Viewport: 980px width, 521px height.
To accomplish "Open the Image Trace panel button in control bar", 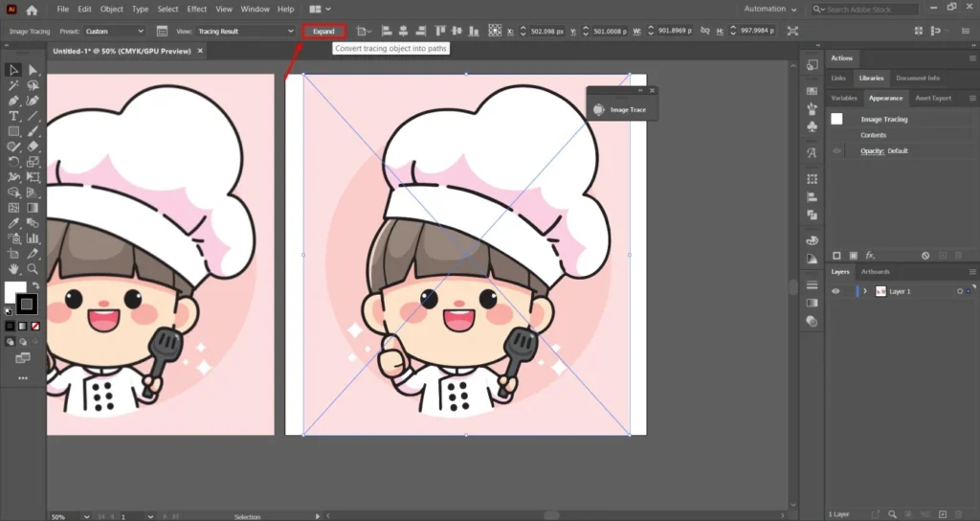I will pyautogui.click(x=162, y=31).
